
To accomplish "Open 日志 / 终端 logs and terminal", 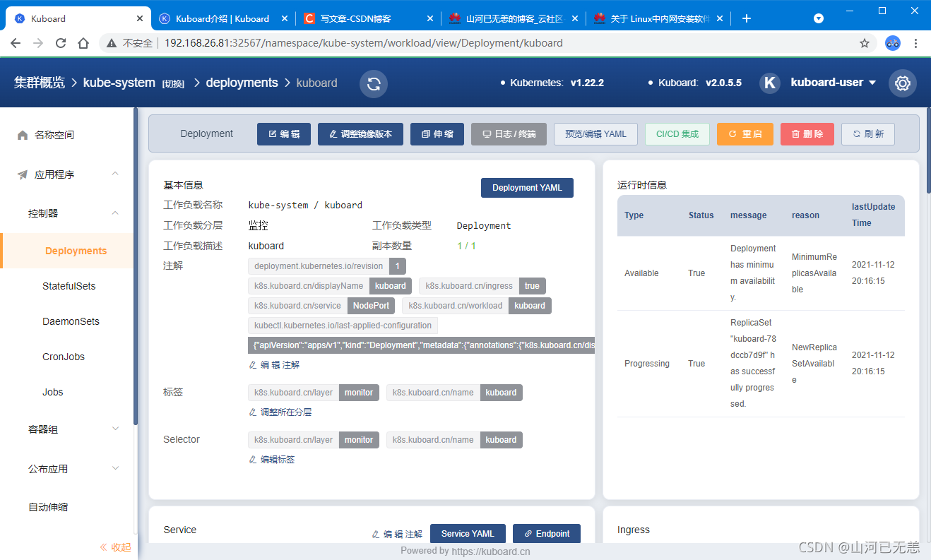I will point(509,134).
